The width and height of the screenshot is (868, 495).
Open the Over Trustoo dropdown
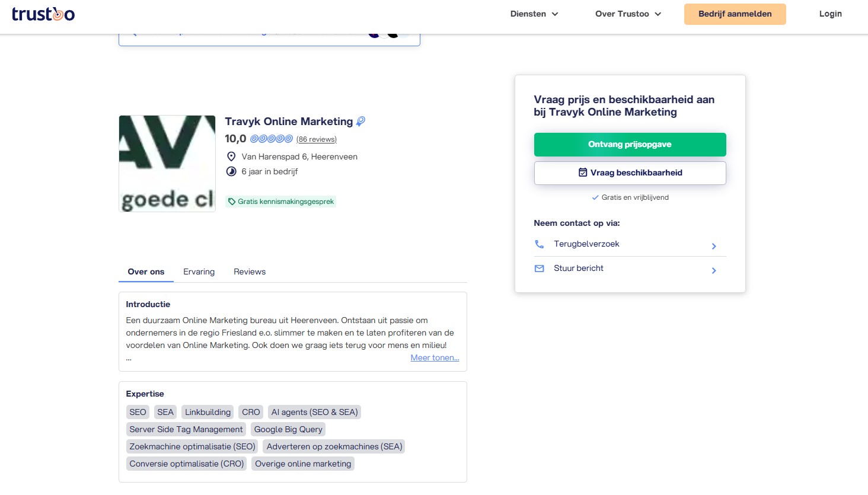click(x=627, y=14)
